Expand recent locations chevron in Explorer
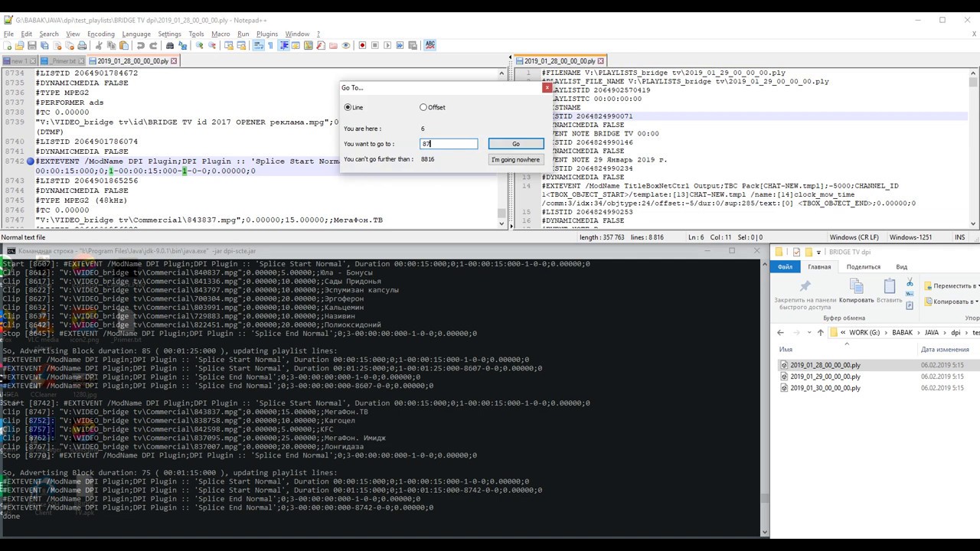Image resolution: width=980 pixels, height=551 pixels. pyautogui.click(x=808, y=333)
